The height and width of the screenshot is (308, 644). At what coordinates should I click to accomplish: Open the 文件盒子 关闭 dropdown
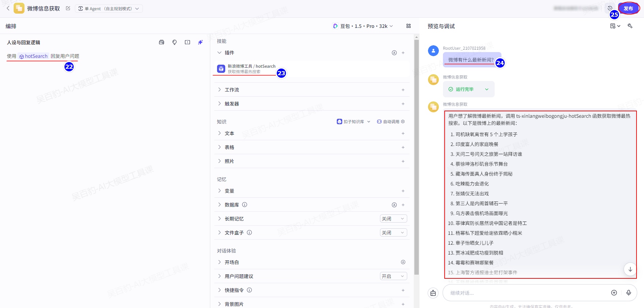click(x=393, y=233)
